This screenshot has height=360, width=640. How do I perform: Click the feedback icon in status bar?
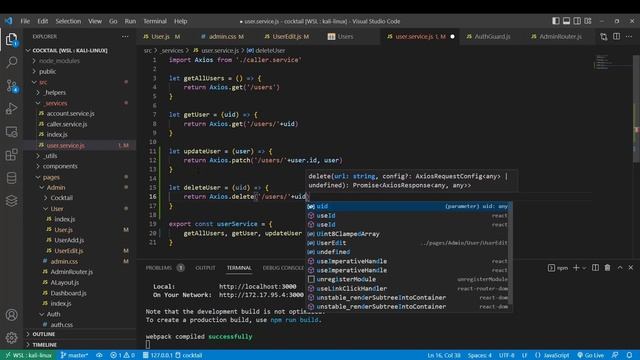(x=615, y=355)
